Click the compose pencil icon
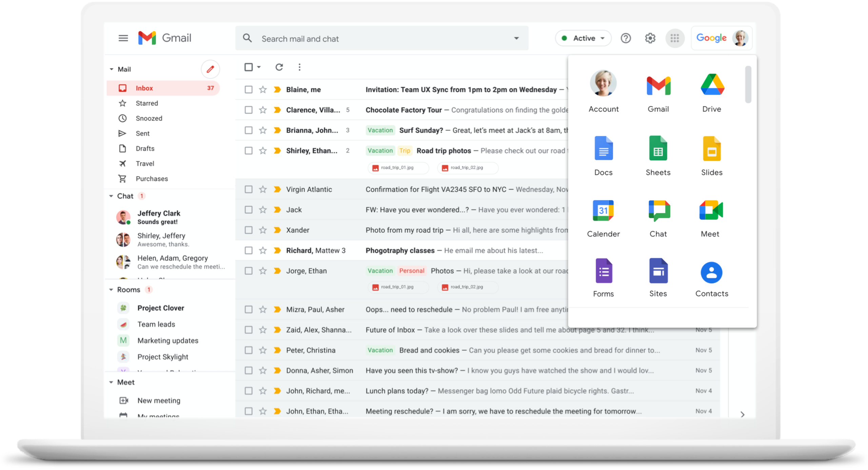The height and width of the screenshot is (470, 868). click(x=210, y=69)
